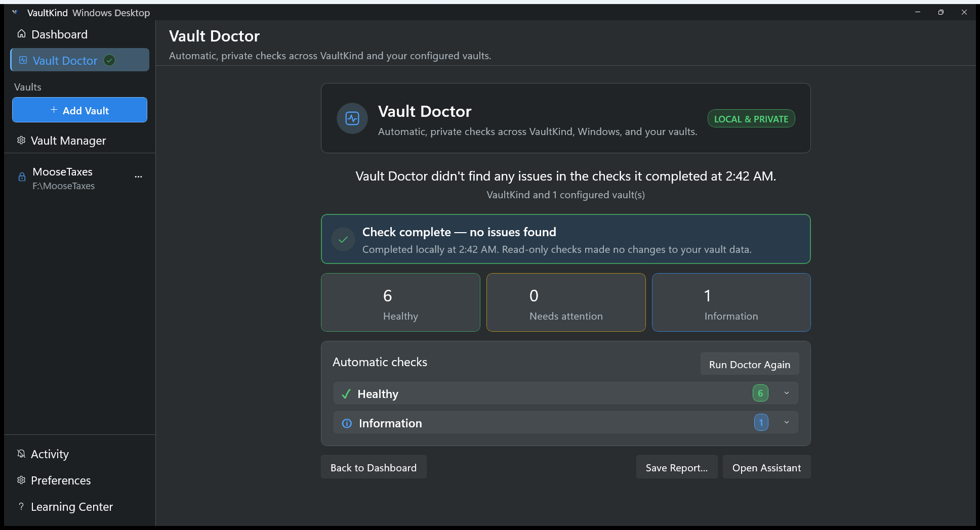The height and width of the screenshot is (530, 980).
Task: Expand the Information row
Action: (x=566, y=422)
